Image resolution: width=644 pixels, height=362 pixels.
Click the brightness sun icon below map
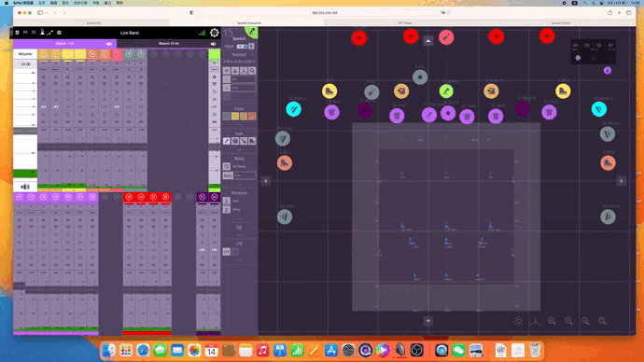tap(518, 321)
